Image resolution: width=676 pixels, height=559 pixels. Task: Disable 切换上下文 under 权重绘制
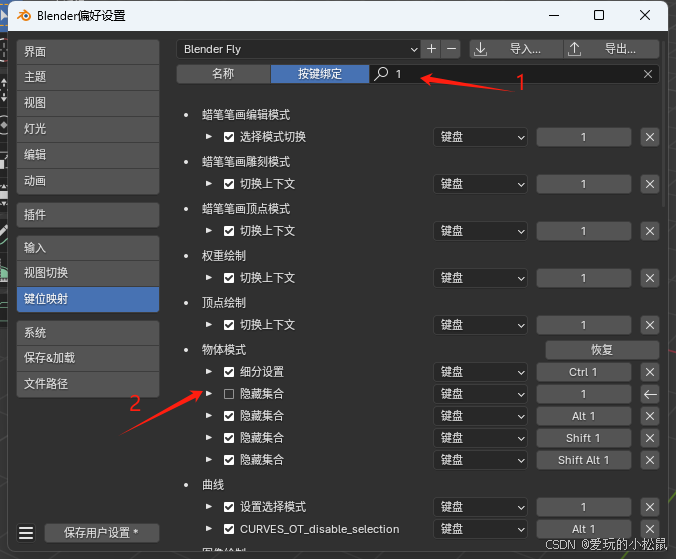click(229, 278)
